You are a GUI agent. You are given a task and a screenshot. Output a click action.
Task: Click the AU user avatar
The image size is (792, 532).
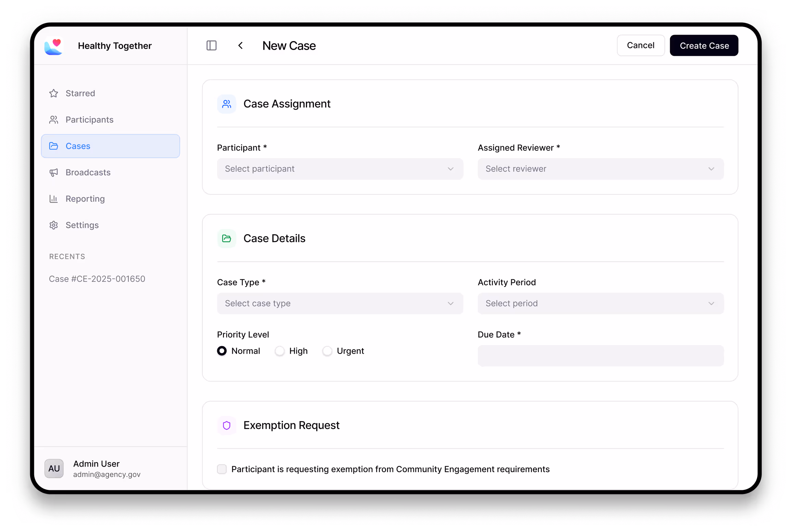(54, 469)
